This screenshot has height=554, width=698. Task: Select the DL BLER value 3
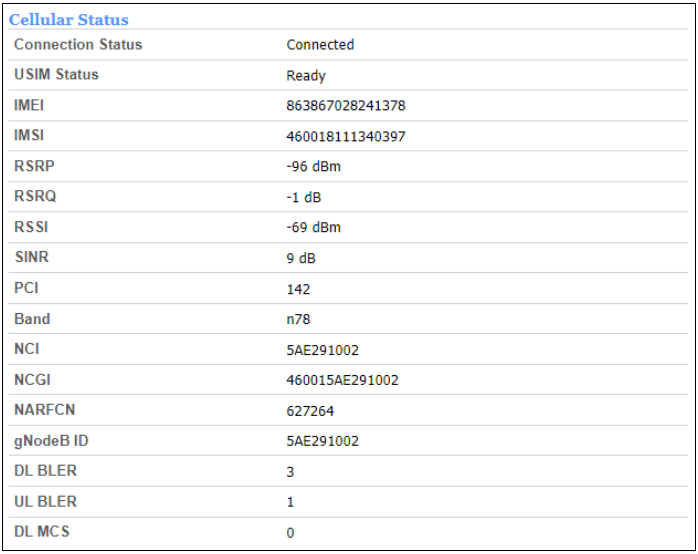click(x=291, y=471)
